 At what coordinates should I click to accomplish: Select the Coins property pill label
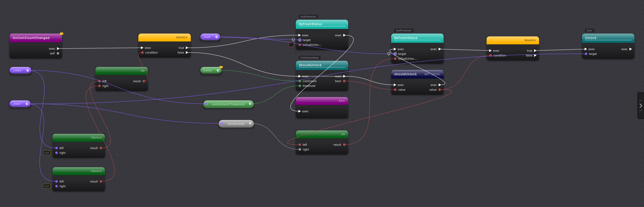[x=207, y=70]
